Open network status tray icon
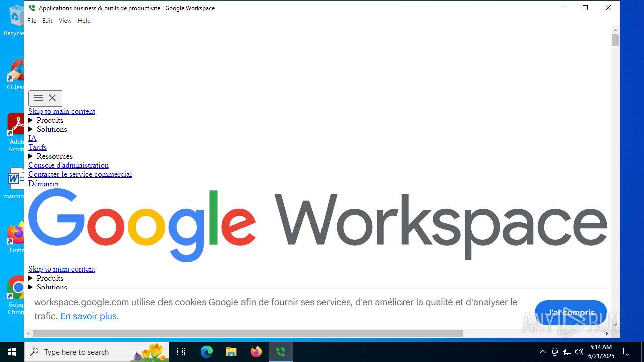 pyautogui.click(x=567, y=352)
